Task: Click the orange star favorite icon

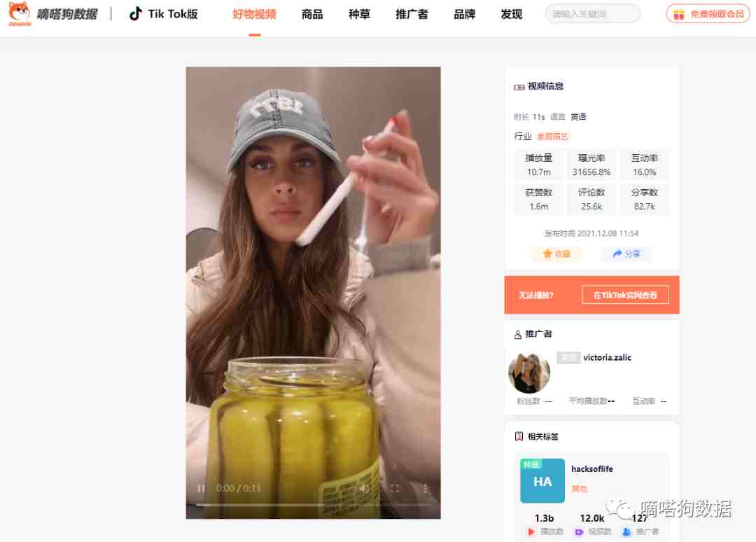Action: coord(547,253)
